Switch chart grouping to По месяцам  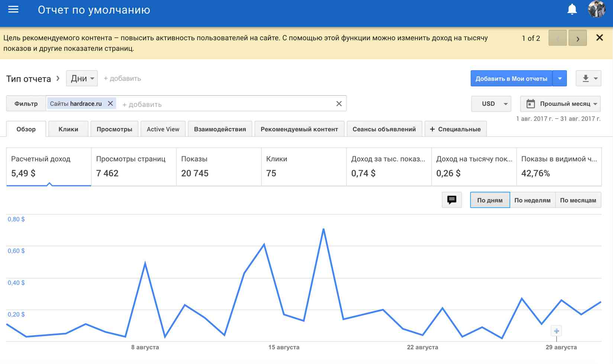[x=578, y=200]
